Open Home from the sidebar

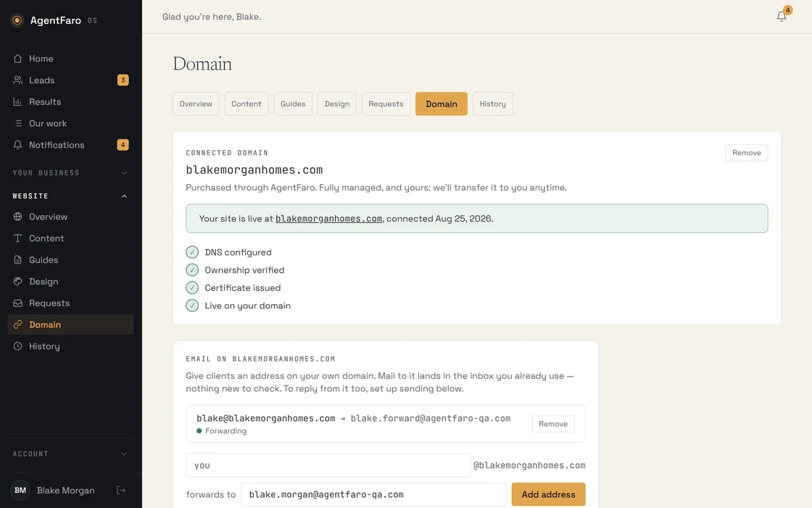pyautogui.click(x=71, y=59)
